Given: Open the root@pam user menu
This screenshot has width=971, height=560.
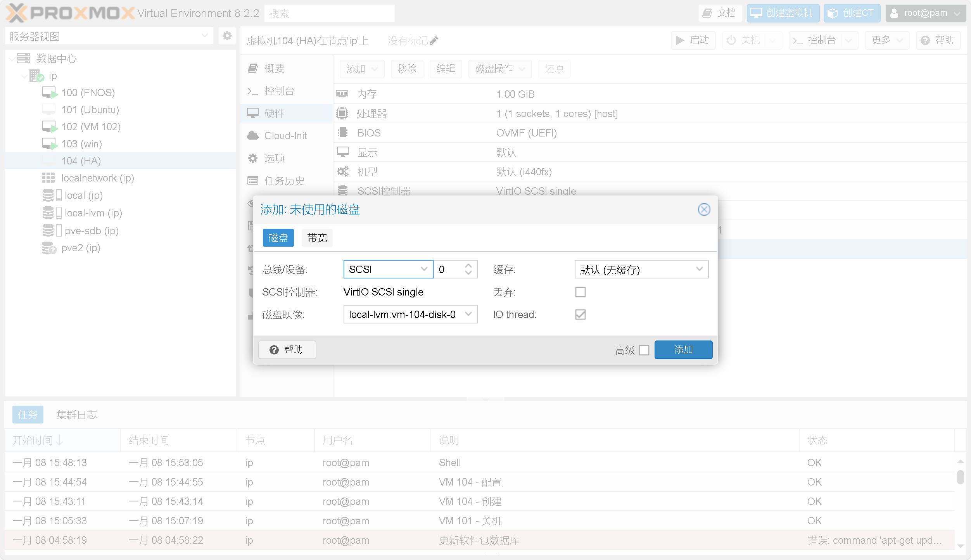Looking at the screenshot, I should tap(926, 13).
